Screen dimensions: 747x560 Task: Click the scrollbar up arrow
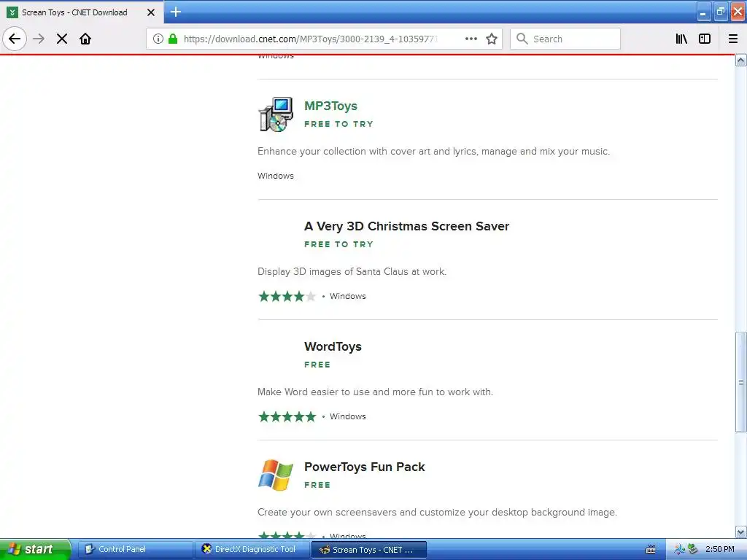[741, 61]
